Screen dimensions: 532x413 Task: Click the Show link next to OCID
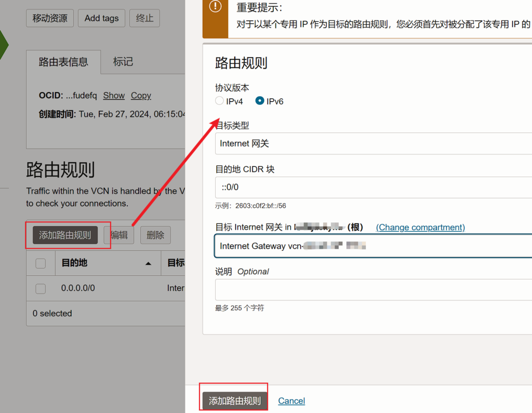coord(114,96)
